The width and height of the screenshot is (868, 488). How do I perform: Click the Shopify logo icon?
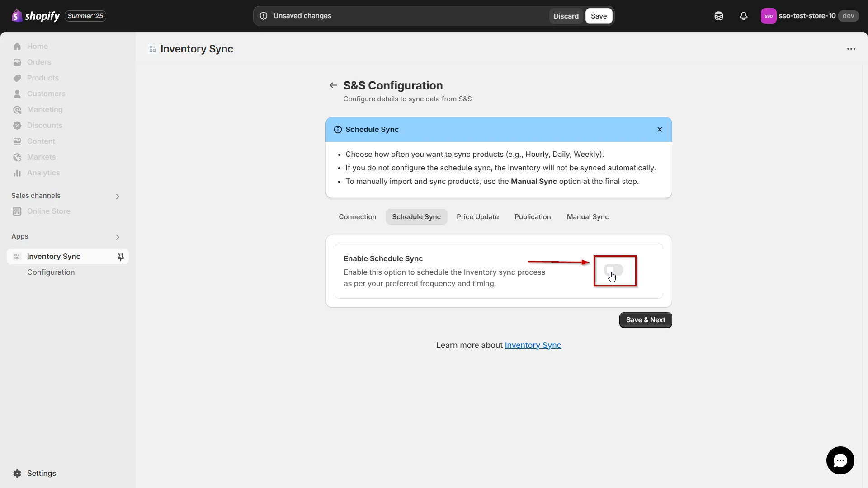17,16
